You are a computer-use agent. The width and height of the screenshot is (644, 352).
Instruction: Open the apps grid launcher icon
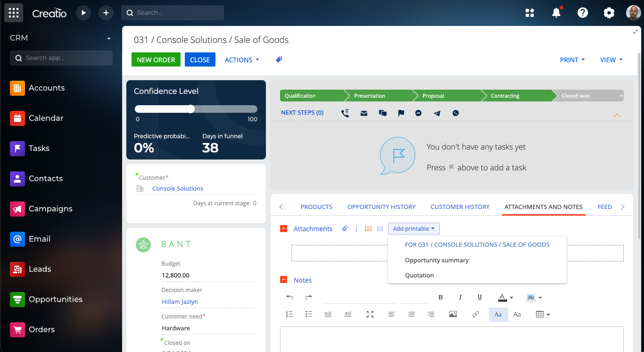coord(14,13)
